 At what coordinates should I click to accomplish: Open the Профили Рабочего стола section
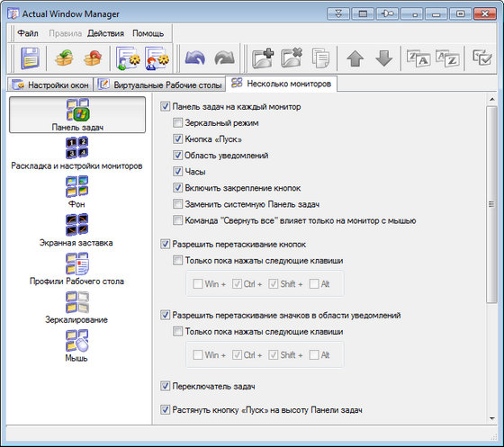76,269
